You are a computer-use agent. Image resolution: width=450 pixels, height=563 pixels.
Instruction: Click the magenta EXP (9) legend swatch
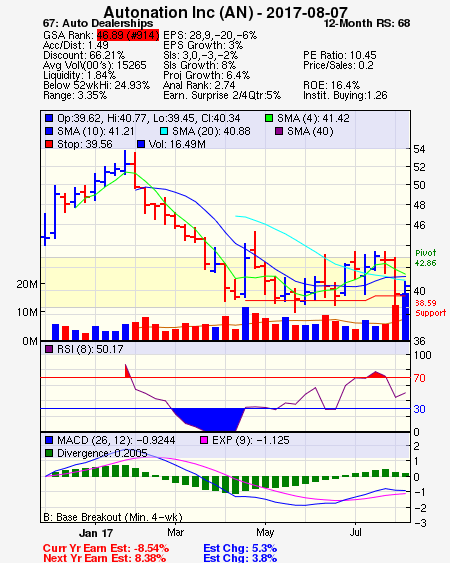[204, 440]
